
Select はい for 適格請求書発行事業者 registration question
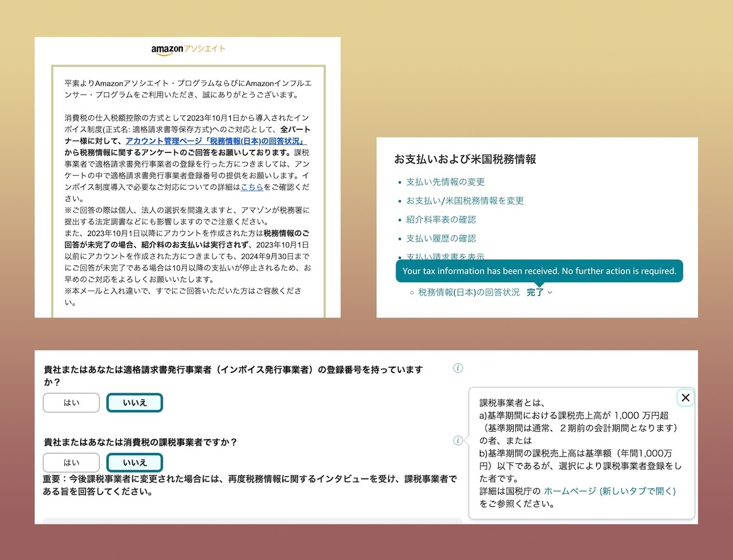pos(72,403)
